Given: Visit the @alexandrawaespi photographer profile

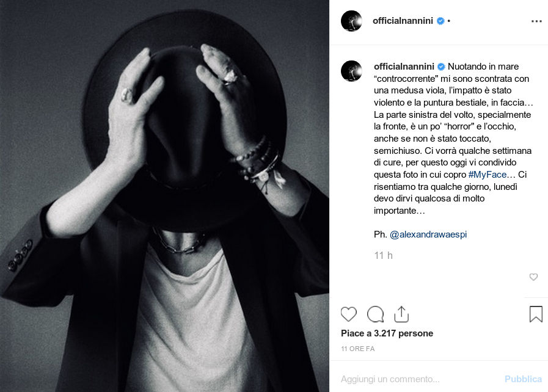Looking at the screenshot, I should (x=428, y=234).
